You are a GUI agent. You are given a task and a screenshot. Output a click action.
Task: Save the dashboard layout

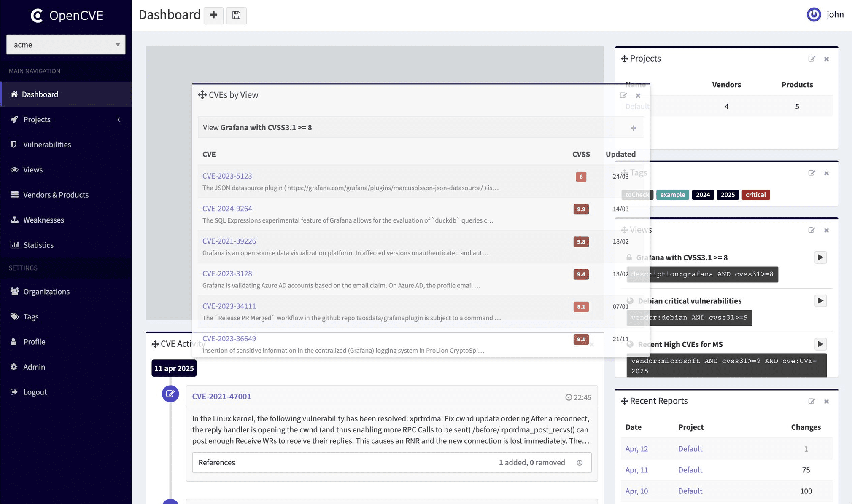[x=236, y=15]
